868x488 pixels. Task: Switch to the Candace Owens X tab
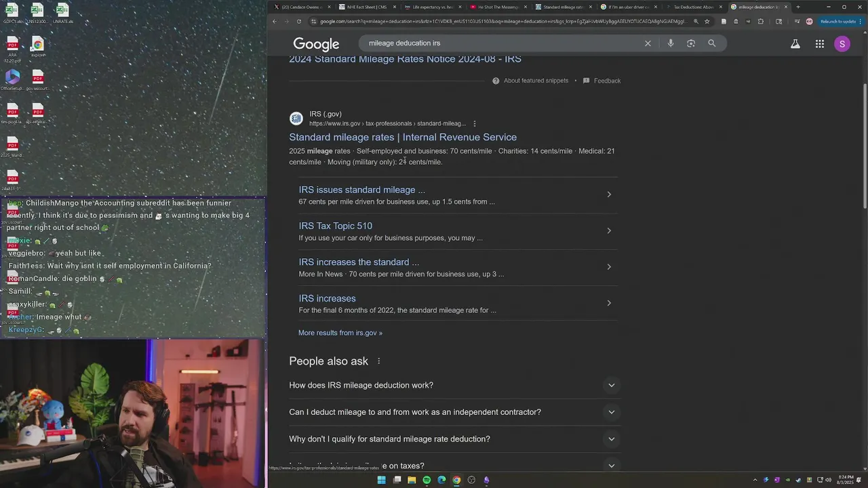click(x=302, y=7)
